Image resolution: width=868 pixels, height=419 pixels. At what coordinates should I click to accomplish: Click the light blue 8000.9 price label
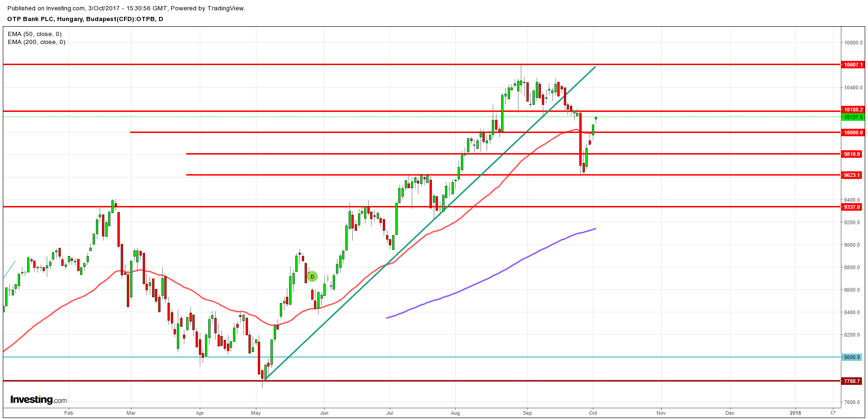tap(852, 357)
